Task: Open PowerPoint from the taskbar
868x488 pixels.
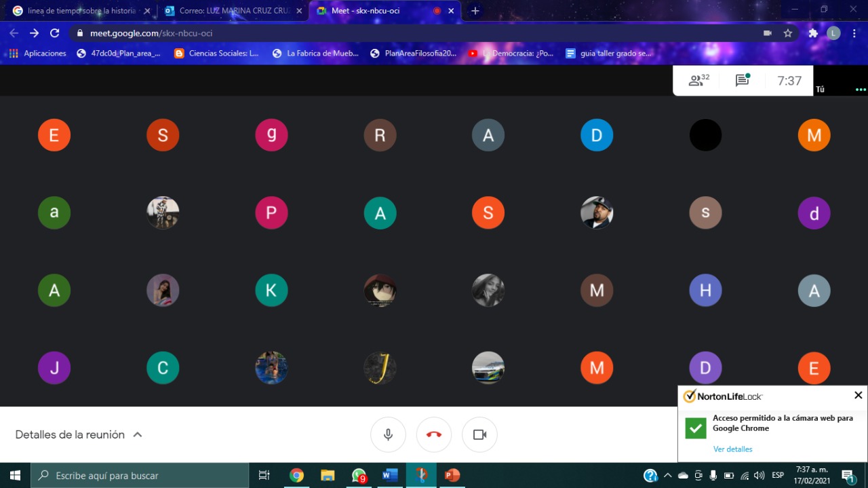Action: point(452,476)
